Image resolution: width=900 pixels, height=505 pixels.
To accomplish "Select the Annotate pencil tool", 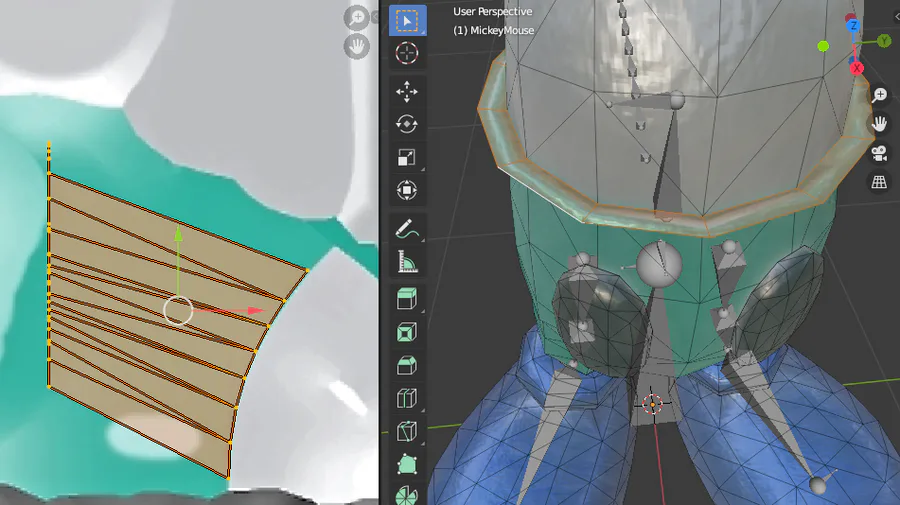I will tap(407, 228).
